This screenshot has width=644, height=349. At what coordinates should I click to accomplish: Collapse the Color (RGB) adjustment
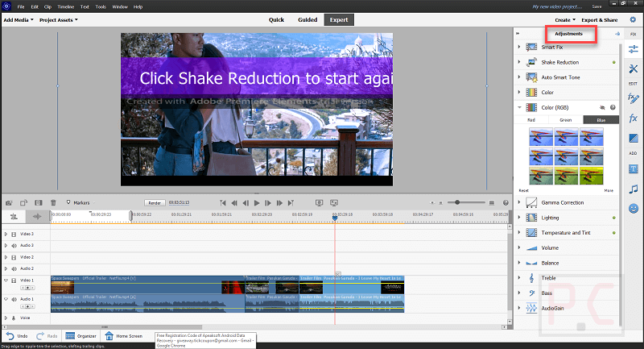(x=519, y=107)
